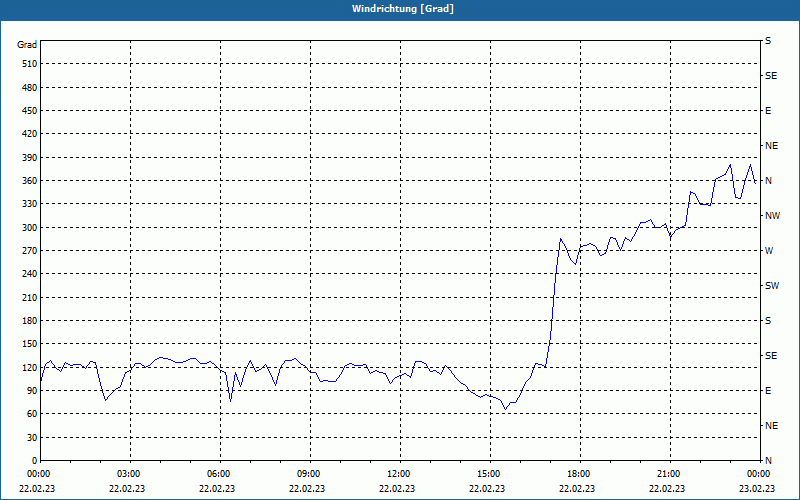
Task: Click the chart title Windrichtung [Grad]
Action: click(x=403, y=9)
